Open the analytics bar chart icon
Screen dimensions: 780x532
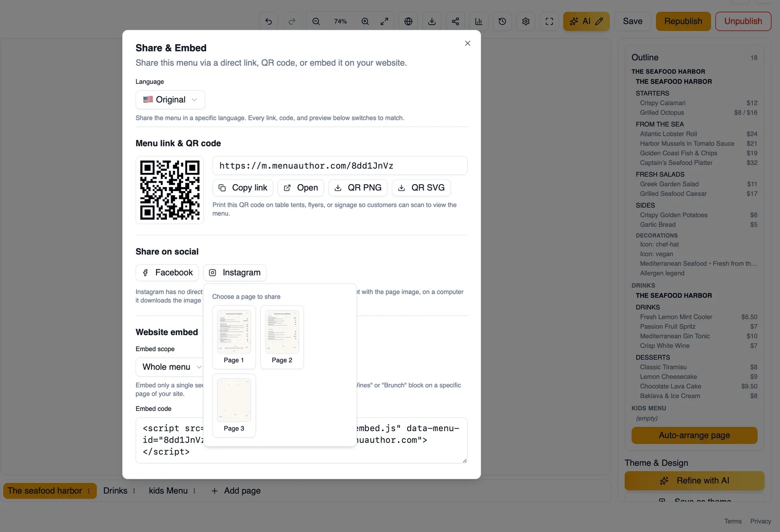pos(479,21)
